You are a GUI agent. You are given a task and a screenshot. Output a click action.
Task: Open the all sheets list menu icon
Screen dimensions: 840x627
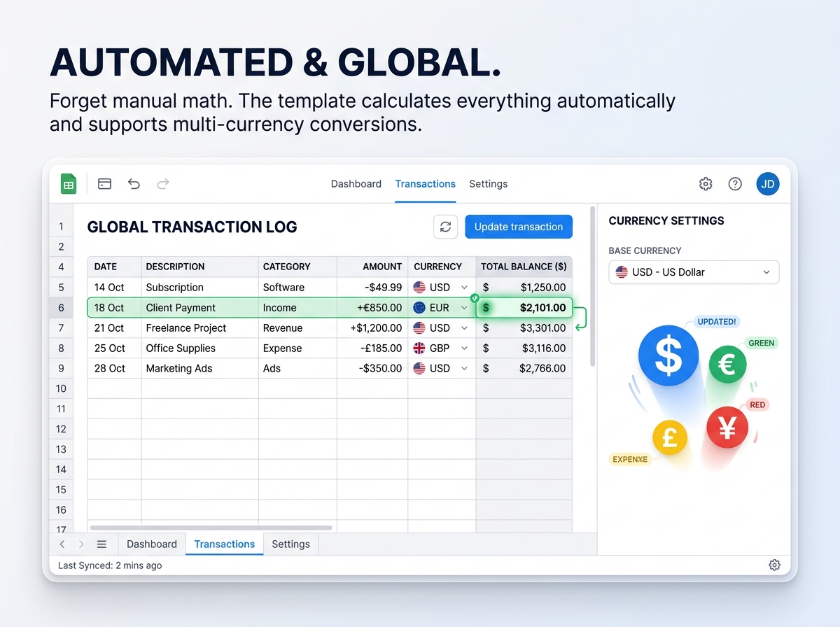tap(101, 544)
